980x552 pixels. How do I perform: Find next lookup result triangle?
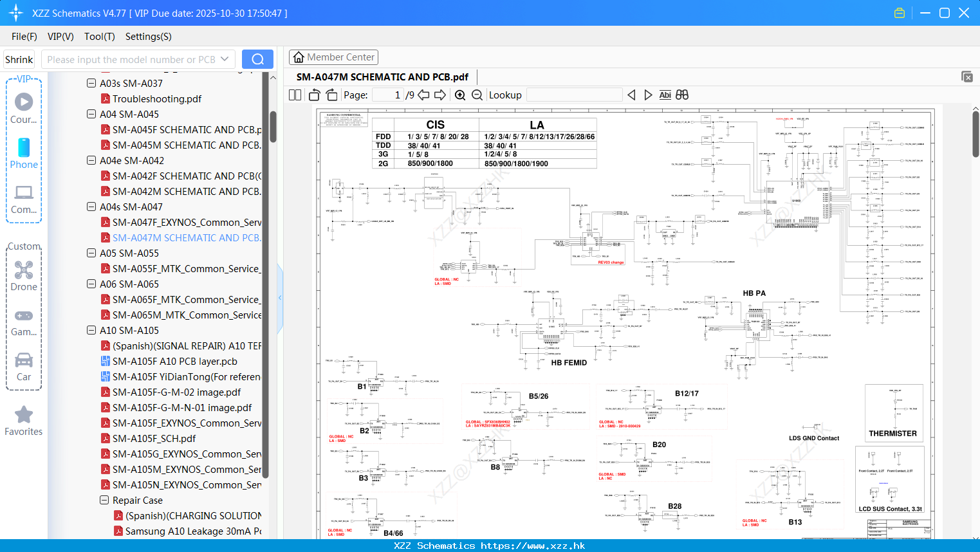click(648, 95)
